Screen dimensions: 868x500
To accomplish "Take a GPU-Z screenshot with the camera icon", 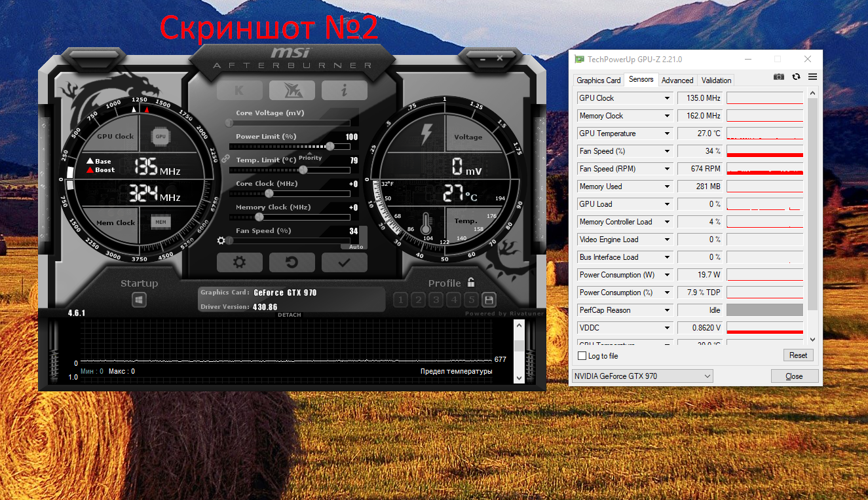I will 779,77.
